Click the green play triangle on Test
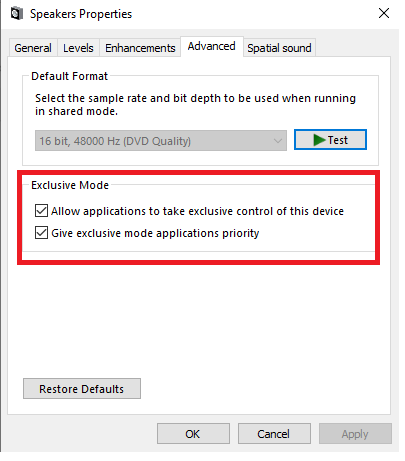This screenshot has width=405, height=461. (x=319, y=140)
